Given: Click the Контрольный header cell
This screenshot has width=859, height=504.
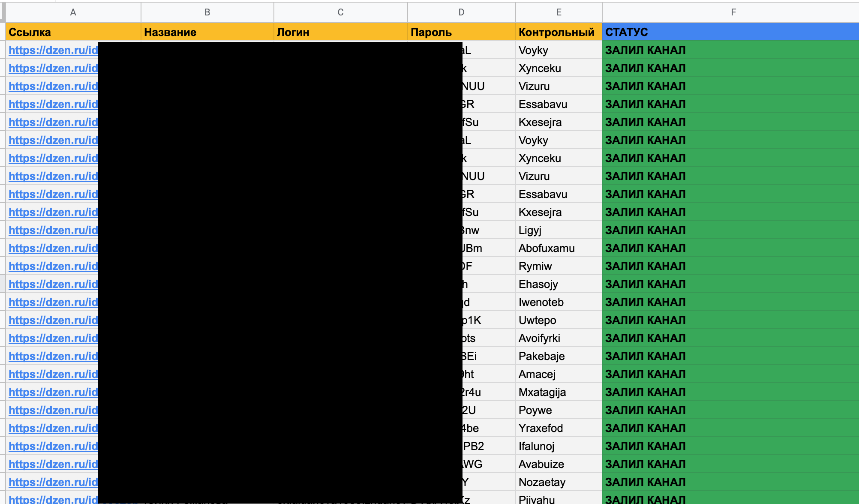Looking at the screenshot, I should [559, 32].
